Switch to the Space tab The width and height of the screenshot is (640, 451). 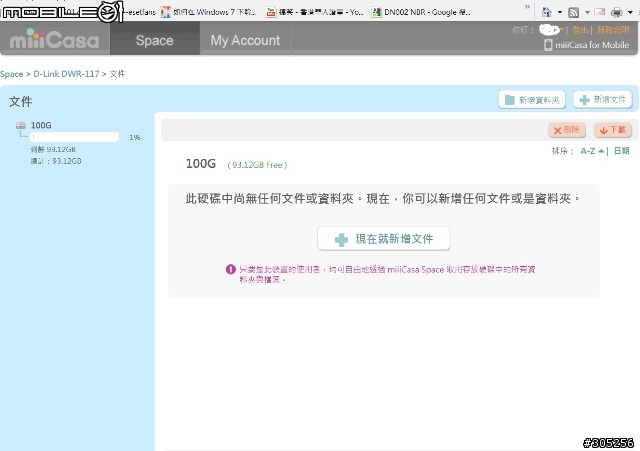point(155,40)
